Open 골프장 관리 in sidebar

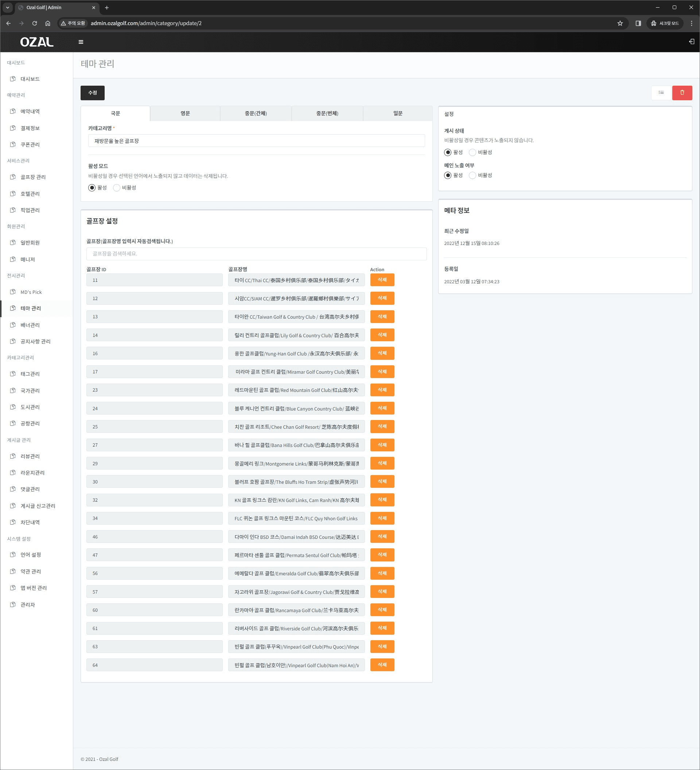(x=33, y=177)
